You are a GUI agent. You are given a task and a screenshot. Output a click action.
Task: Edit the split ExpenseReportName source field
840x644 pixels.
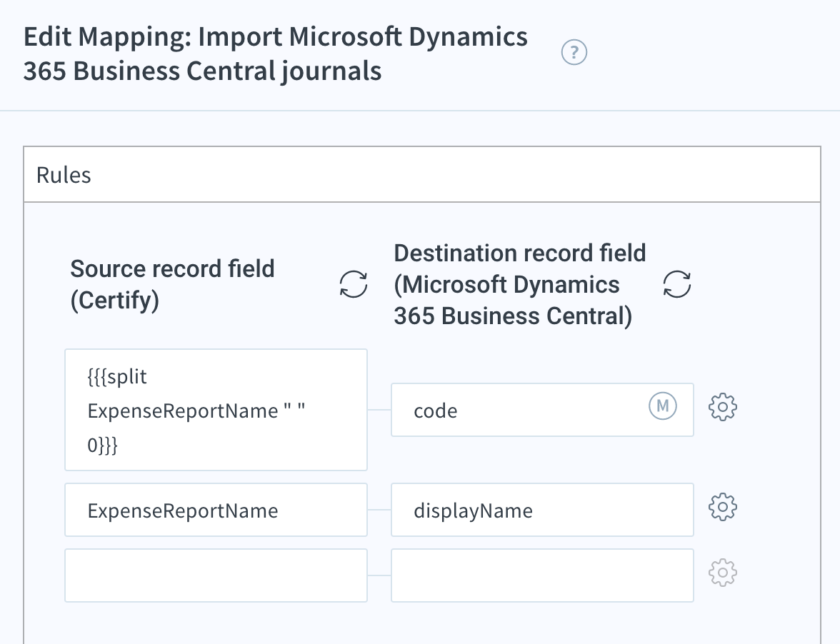pyautogui.click(x=216, y=410)
